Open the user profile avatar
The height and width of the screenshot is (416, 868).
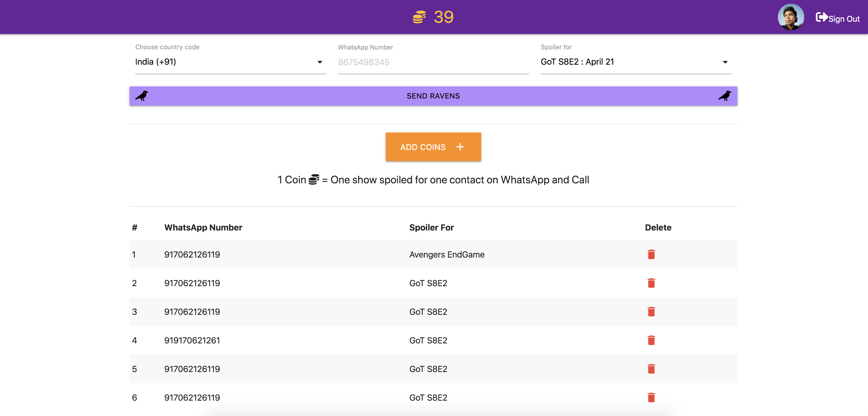791,17
